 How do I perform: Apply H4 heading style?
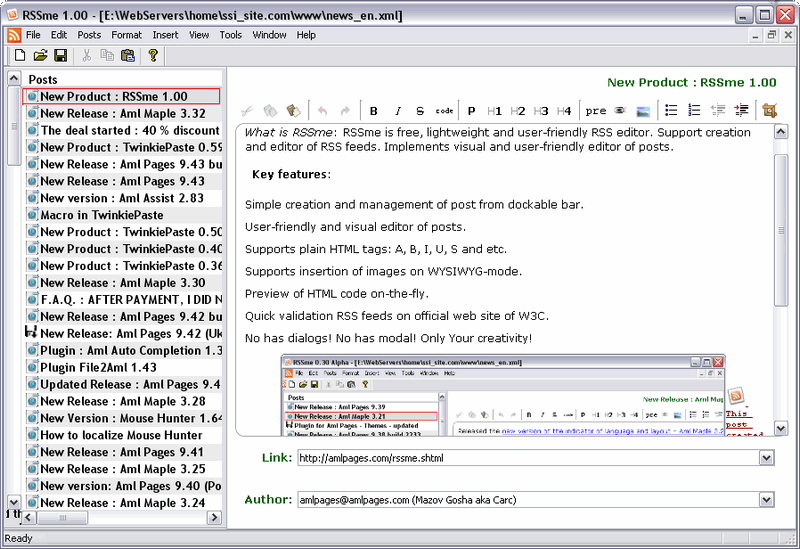564,111
